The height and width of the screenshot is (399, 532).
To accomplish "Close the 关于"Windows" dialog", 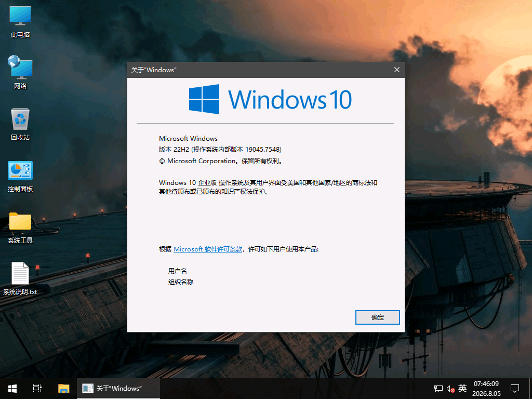I will (396, 70).
